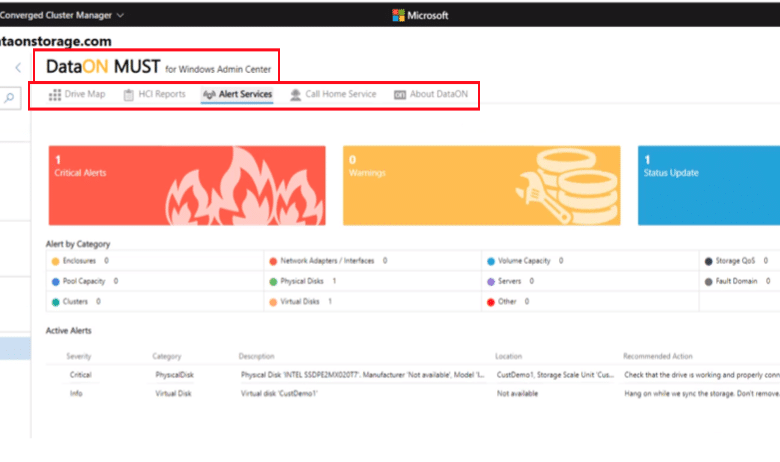Sort alerts by Category column header
The width and height of the screenshot is (780, 462).
(x=167, y=356)
